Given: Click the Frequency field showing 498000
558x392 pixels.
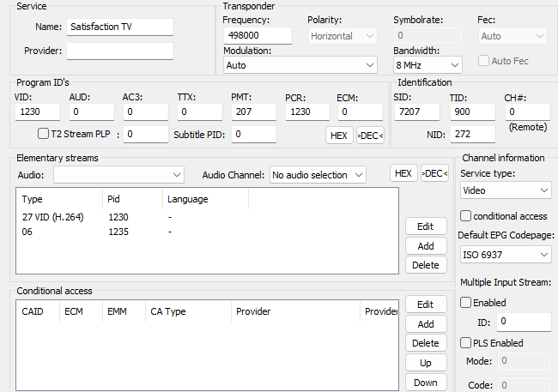Looking at the screenshot, I should click(258, 35).
